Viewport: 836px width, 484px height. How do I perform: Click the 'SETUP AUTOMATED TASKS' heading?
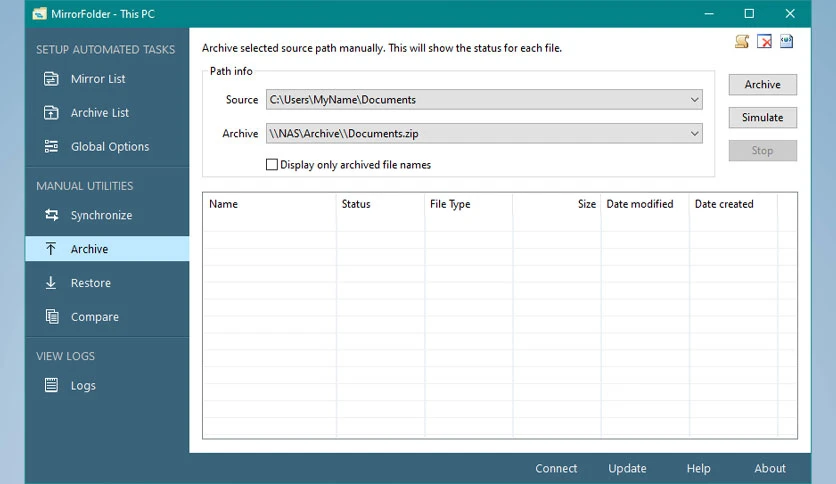click(x=106, y=50)
